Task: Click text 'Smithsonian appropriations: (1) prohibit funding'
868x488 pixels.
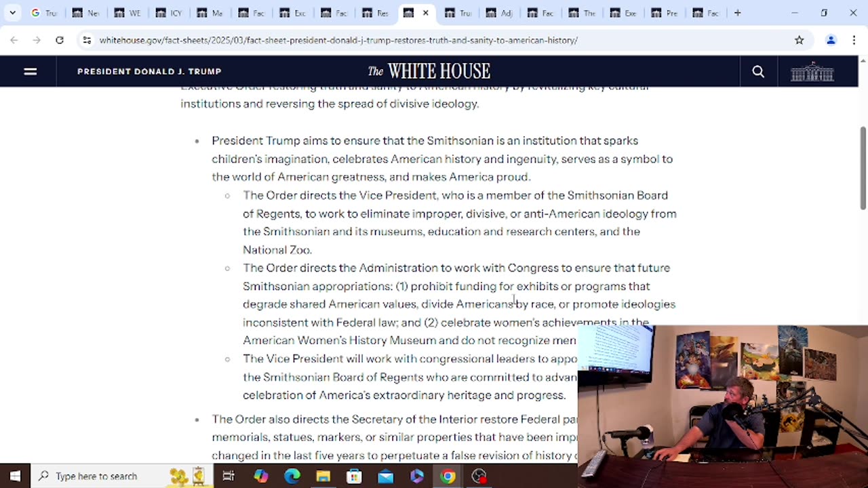Action: (x=370, y=286)
